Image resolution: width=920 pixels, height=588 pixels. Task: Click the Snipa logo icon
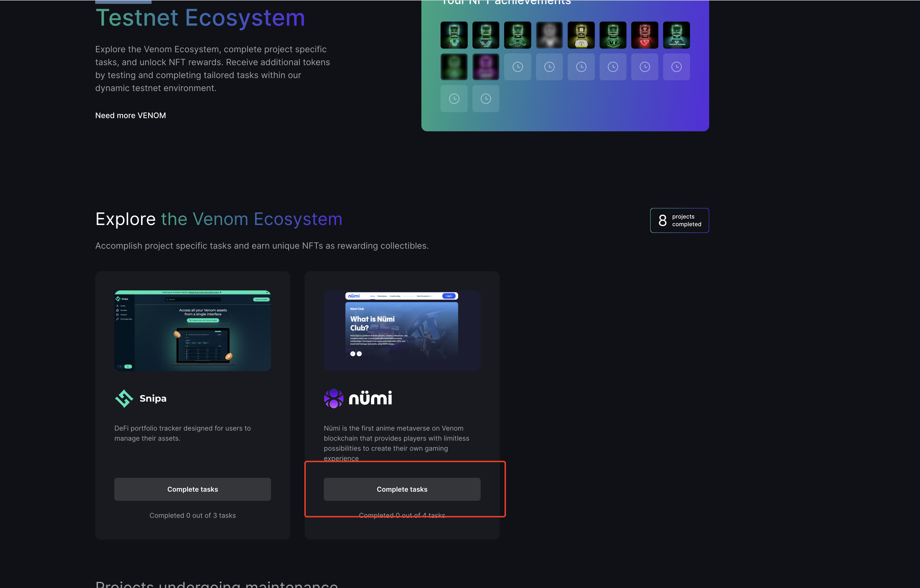pyautogui.click(x=124, y=398)
